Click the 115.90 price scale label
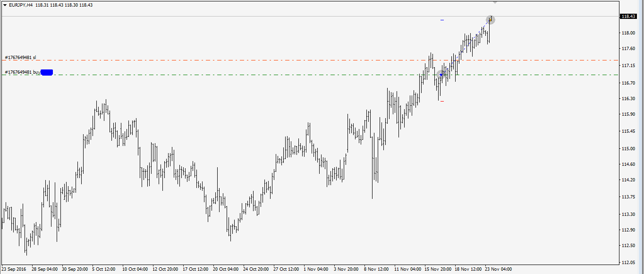644x274 pixels. tap(628, 114)
